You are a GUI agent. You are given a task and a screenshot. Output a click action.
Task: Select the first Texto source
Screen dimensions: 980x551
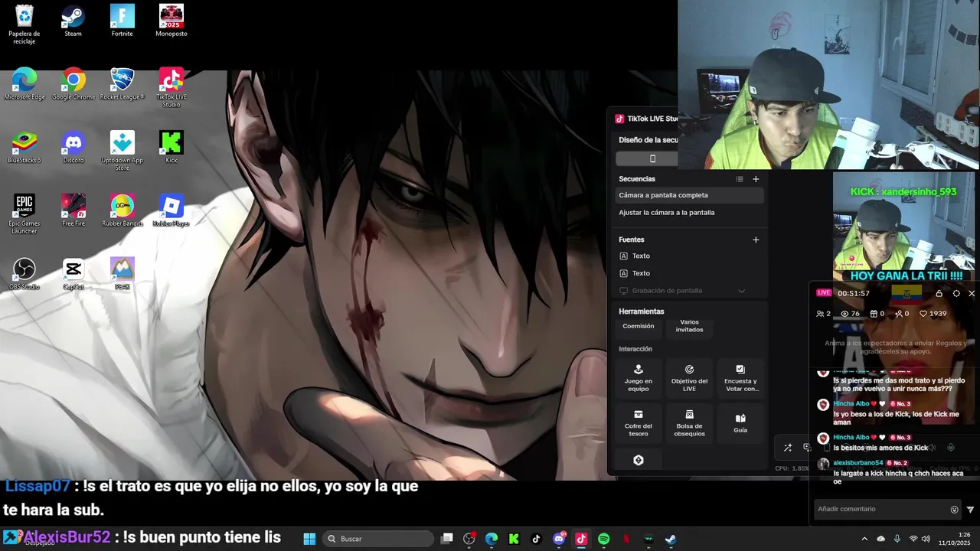click(690, 256)
